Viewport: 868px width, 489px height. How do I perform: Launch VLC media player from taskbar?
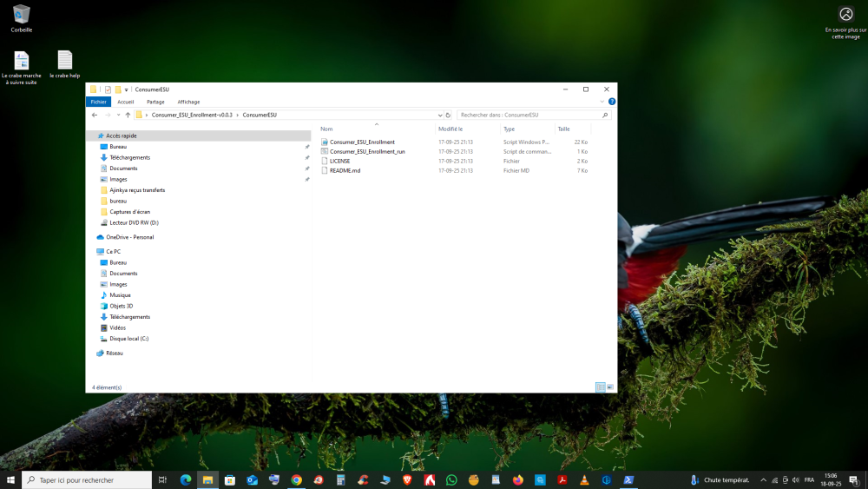pyautogui.click(x=584, y=479)
